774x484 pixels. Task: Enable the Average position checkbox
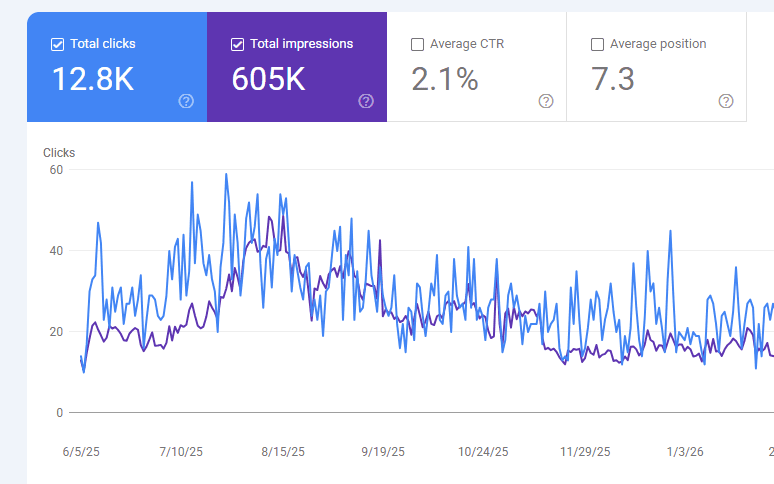point(597,44)
